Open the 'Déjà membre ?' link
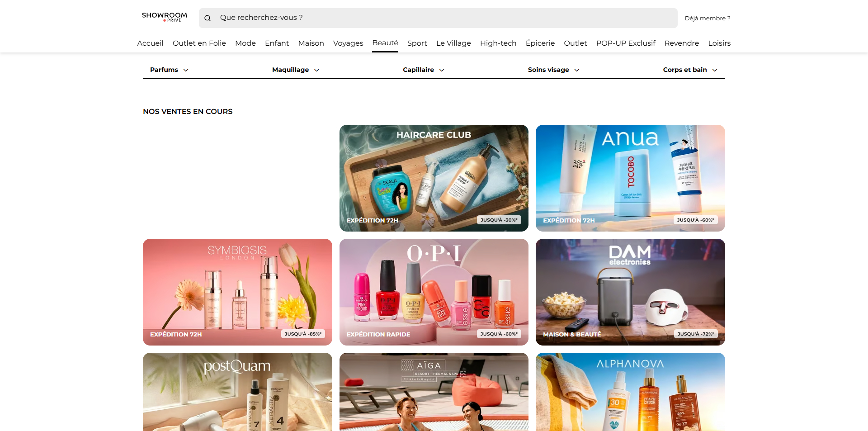This screenshot has height=431, width=868. click(708, 19)
